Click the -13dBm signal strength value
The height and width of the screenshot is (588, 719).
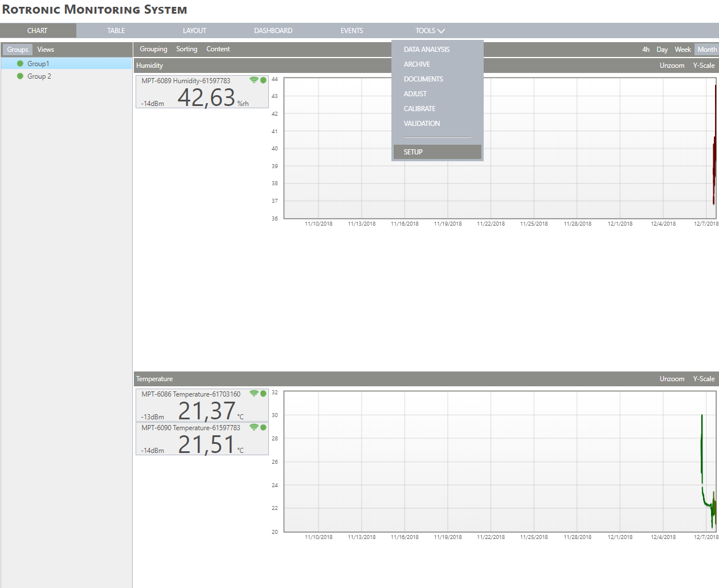(153, 417)
